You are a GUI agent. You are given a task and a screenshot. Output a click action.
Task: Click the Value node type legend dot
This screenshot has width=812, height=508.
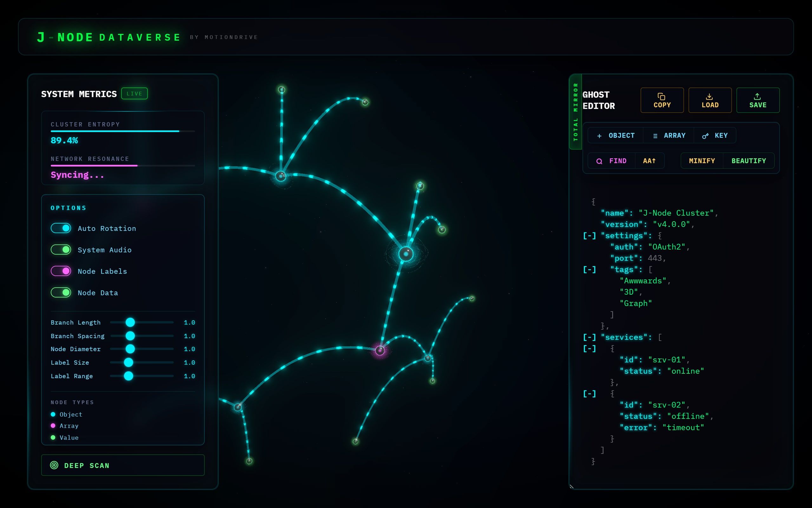[x=53, y=438]
